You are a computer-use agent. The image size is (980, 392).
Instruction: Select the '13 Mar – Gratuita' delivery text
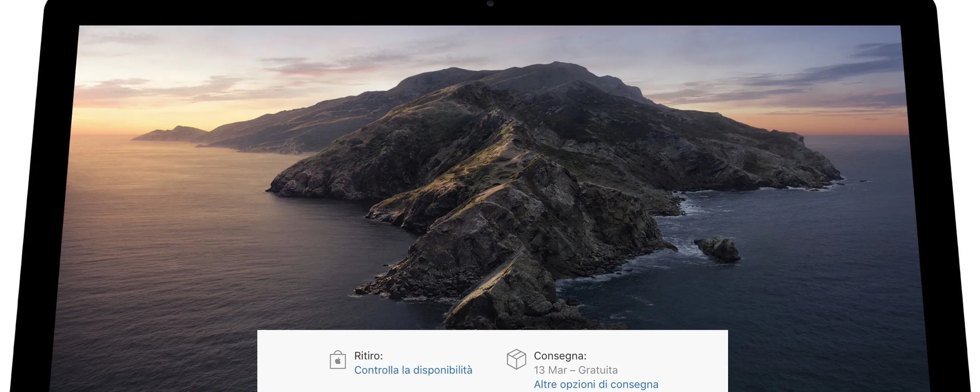[x=576, y=370]
